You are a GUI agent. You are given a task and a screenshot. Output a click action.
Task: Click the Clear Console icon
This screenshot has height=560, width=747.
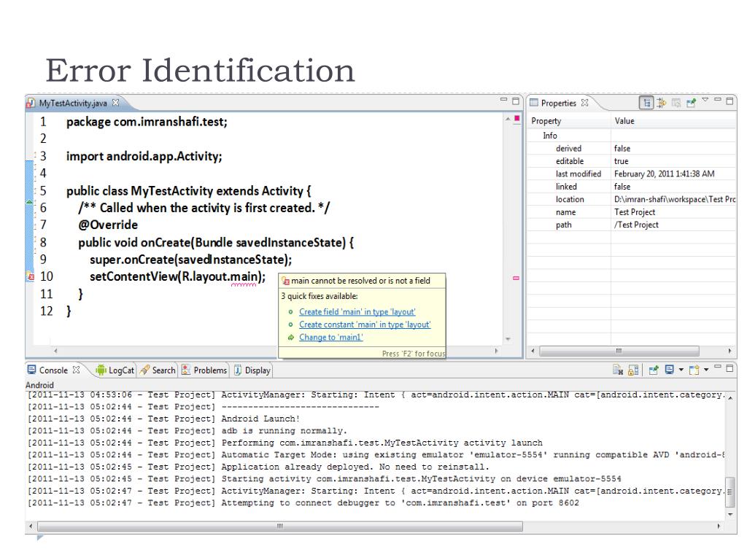point(618,370)
